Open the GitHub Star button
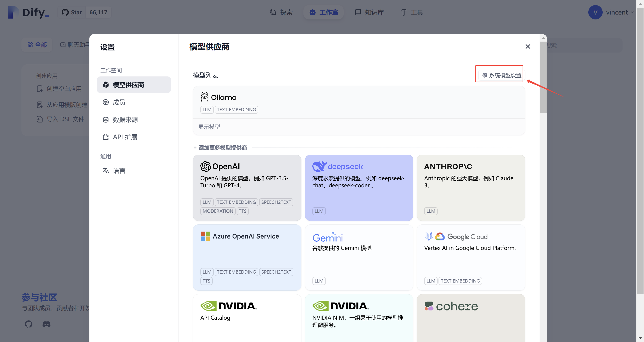 point(72,12)
